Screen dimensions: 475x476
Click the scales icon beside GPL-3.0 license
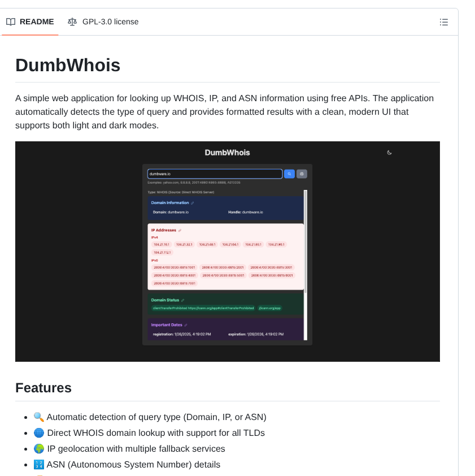[72, 21]
